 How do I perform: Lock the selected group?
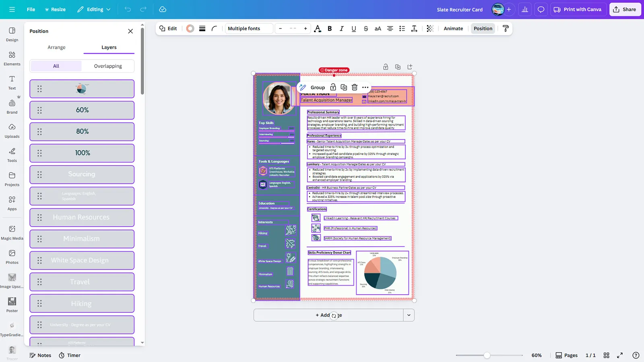tap(333, 87)
